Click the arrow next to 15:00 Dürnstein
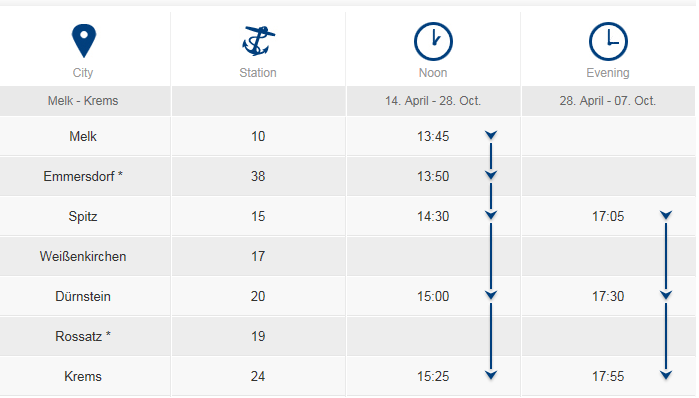Image resolution: width=699 pixels, height=398 pixels. [x=491, y=295]
